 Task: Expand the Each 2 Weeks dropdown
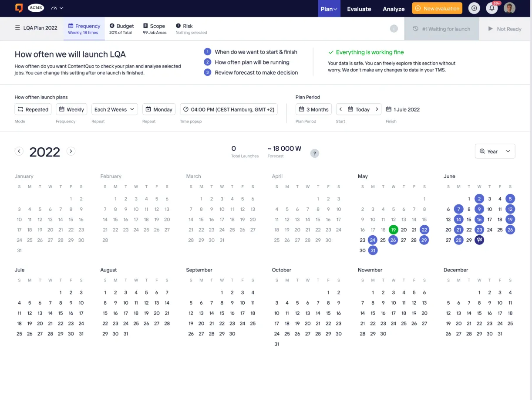click(x=114, y=109)
